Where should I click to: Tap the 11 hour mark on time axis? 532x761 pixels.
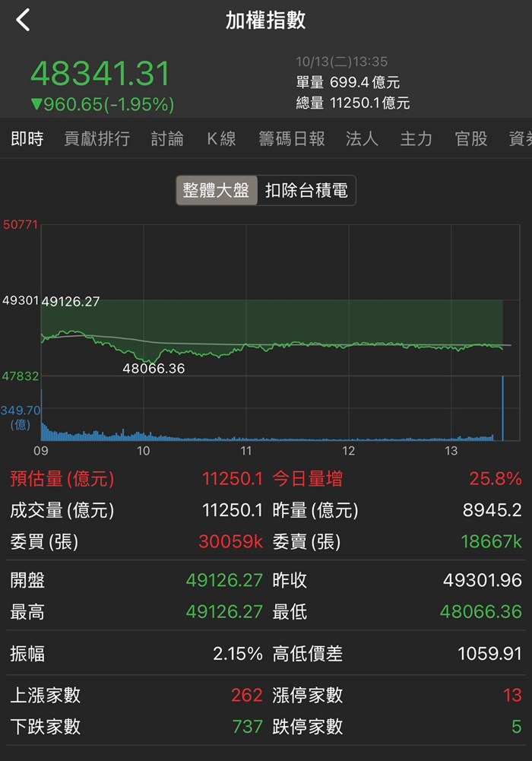click(246, 451)
